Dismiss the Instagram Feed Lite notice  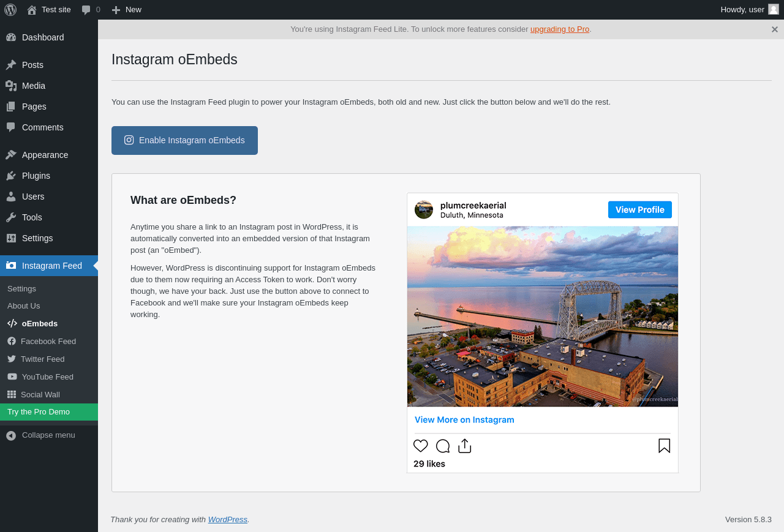[775, 29]
